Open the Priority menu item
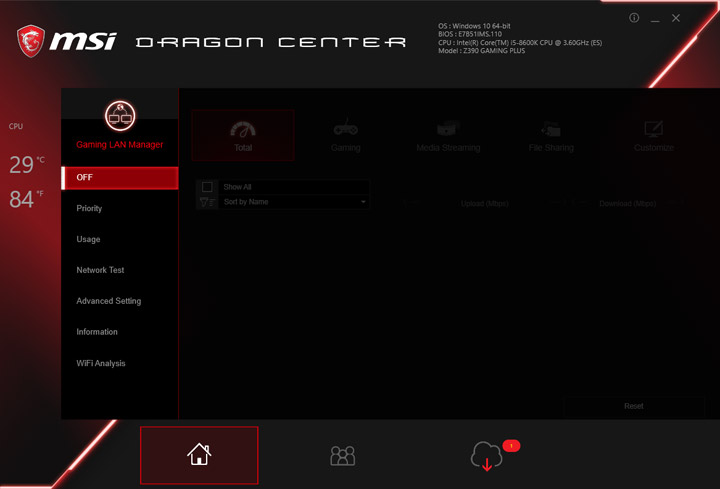Image resolution: width=720 pixels, height=489 pixels. coord(89,208)
